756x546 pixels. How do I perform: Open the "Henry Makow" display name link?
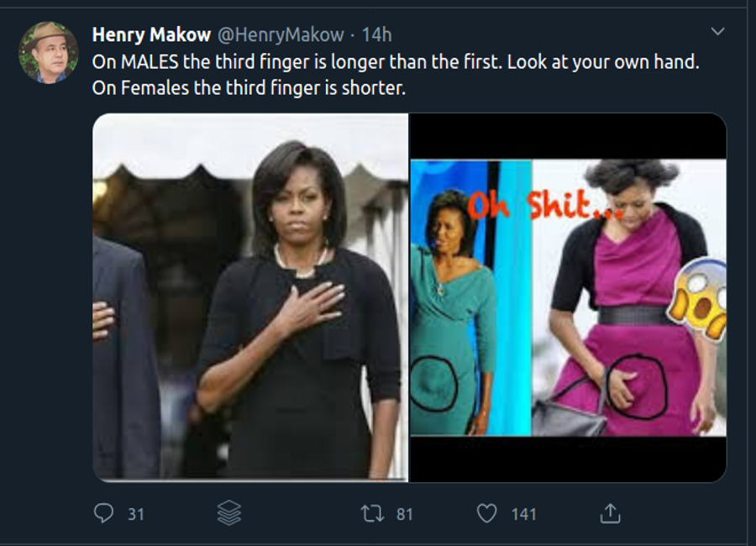151,34
